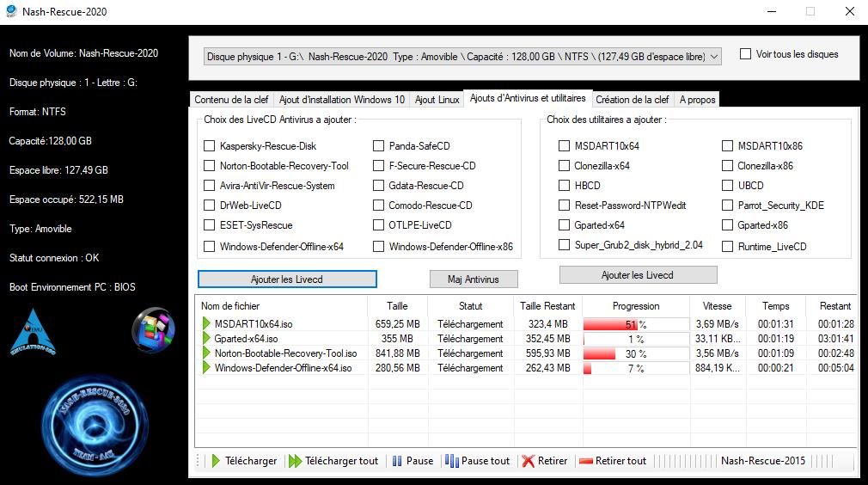This screenshot has height=485, width=868.
Task: Tick the Avira-AntiVir-Rescue-System option
Action: point(209,186)
